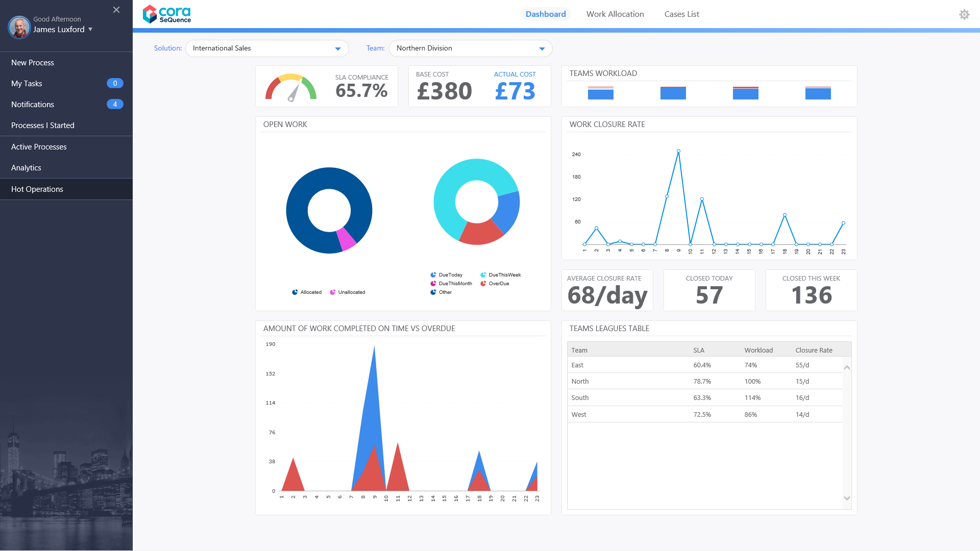
Task: Click the DueThisMonth legend icon
Action: pos(433,284)
